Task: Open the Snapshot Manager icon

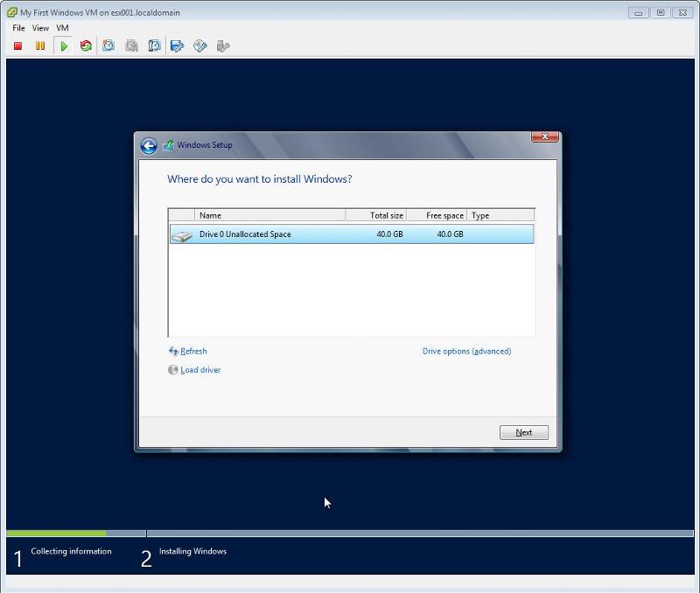Action: (x=154, y=46)
